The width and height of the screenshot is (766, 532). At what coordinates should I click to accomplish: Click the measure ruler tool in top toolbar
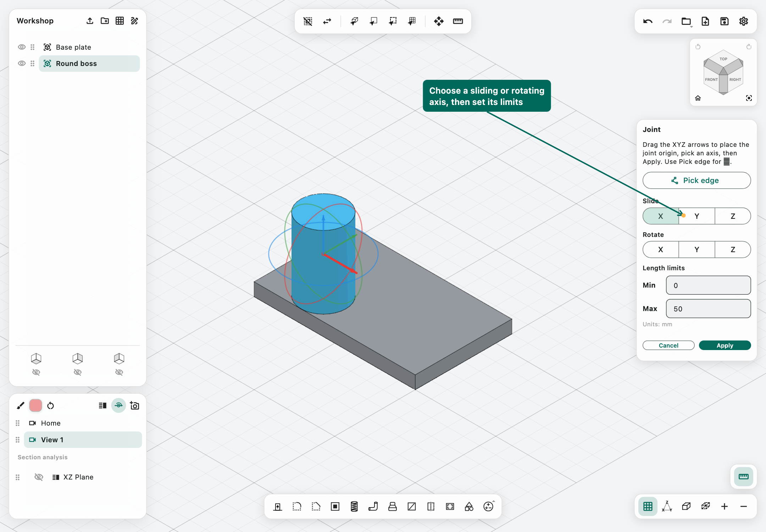pyautogui.click(x=458, y=21)
